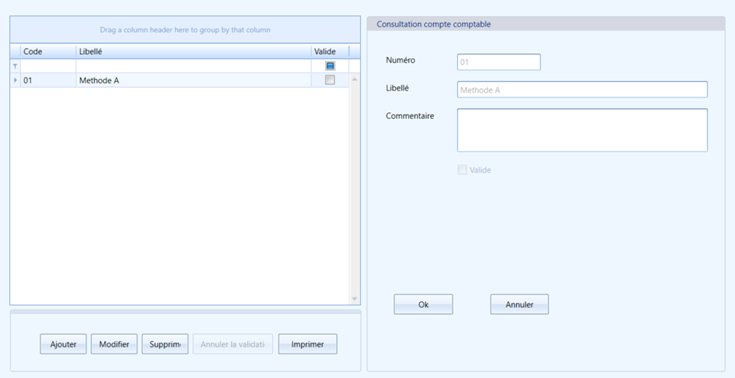Click in the Commentaire text area
The height and width of the screenshot is (378, 735).
[x=582, y=130]
